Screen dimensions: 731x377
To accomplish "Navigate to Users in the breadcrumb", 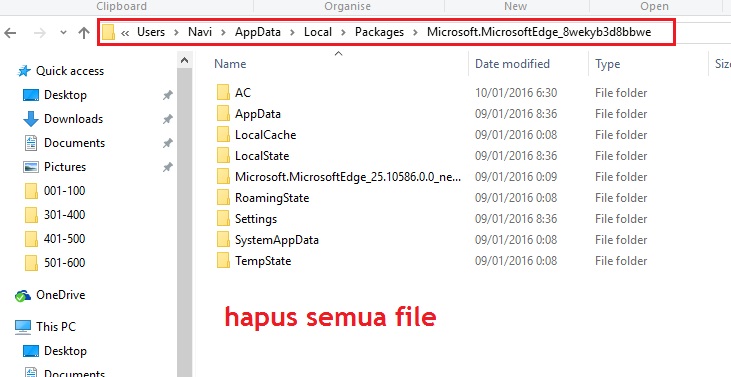I will [x=151, y=32].
